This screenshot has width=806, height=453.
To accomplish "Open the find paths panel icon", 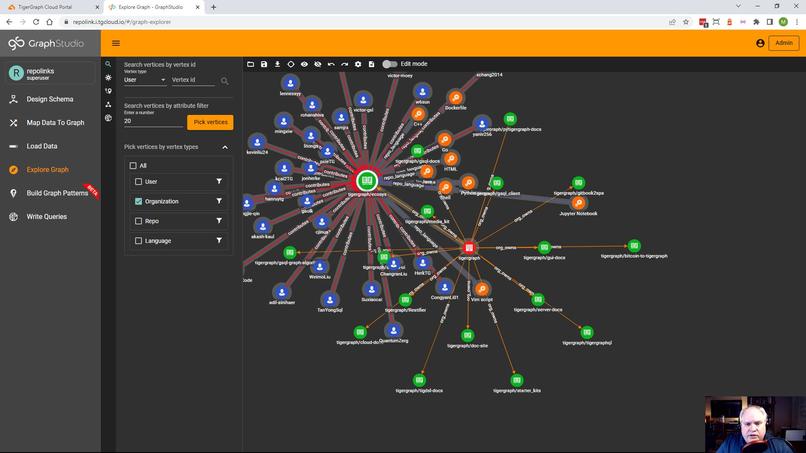I will (108, 91).
